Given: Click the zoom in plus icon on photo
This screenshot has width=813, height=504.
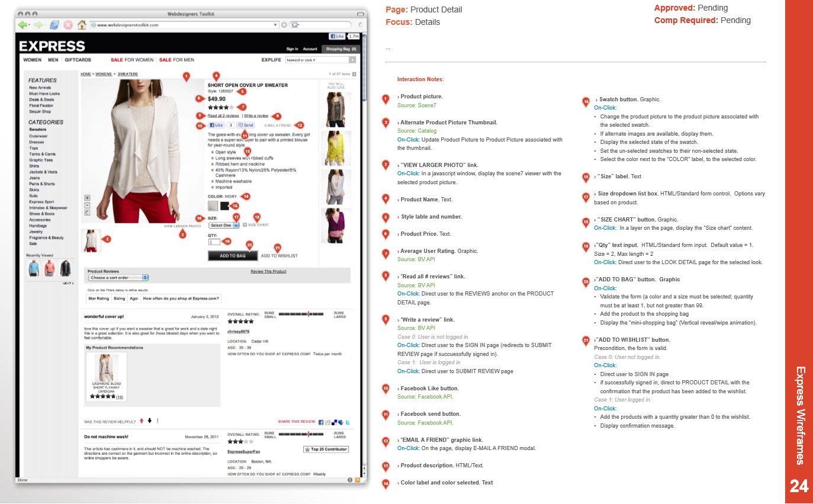Looking at the screenshot, I should click(87, 198).
